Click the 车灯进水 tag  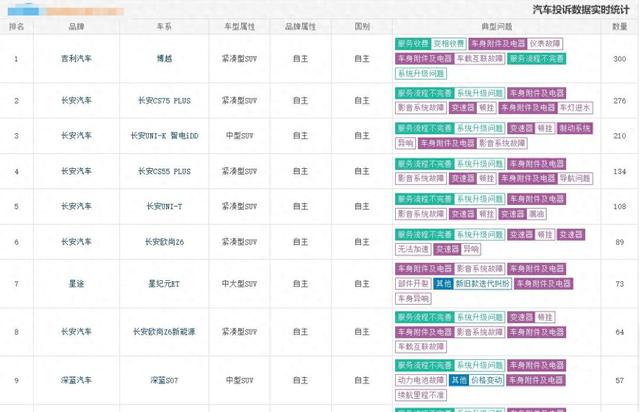click(575, 108)
